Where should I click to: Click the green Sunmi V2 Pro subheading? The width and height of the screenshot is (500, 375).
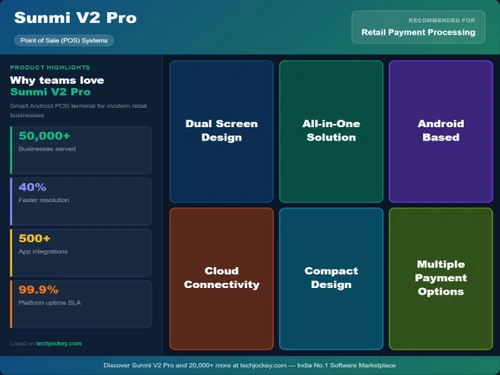(x=50, y=92)
